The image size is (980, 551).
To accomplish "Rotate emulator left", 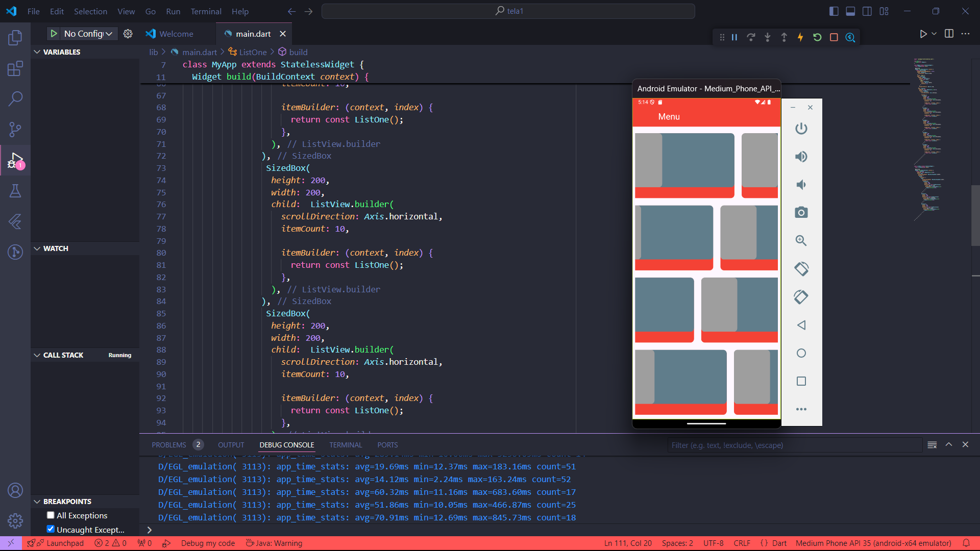I will pos(801,269).
